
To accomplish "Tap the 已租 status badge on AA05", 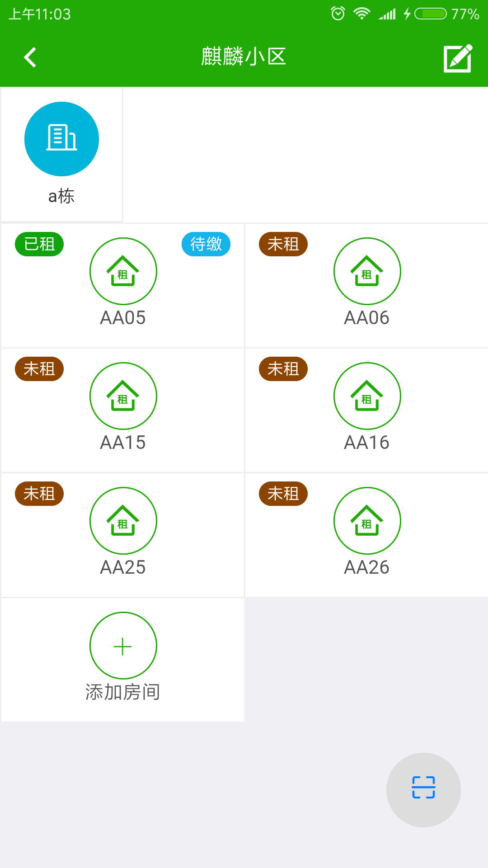I will pyautogui.click(x=39, y=244).
